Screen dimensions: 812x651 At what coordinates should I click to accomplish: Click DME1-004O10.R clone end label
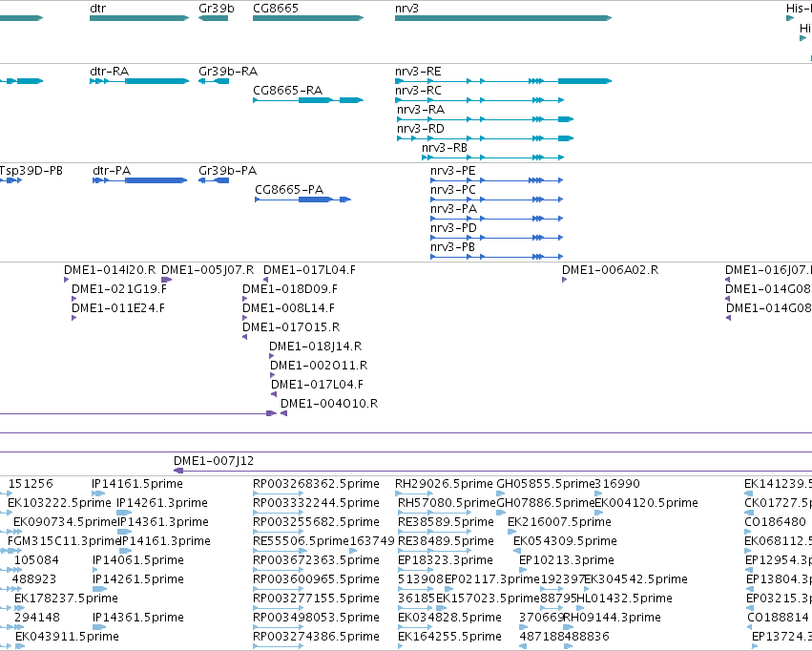(x=329, y=404)
